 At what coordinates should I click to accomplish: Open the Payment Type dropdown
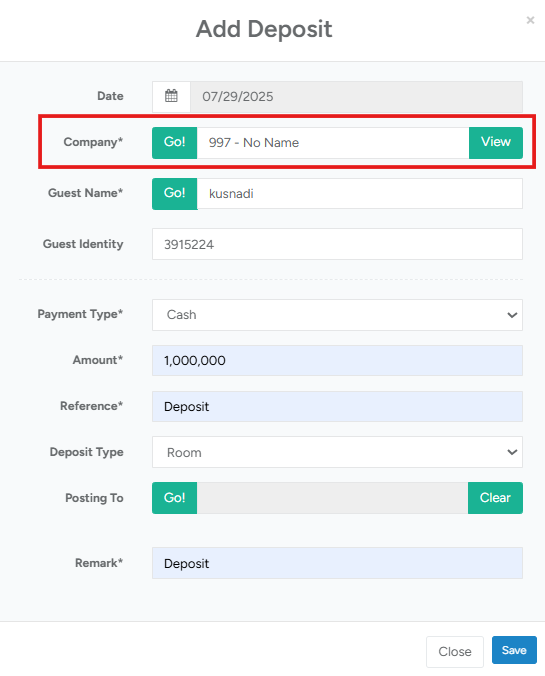click(337, 315)
